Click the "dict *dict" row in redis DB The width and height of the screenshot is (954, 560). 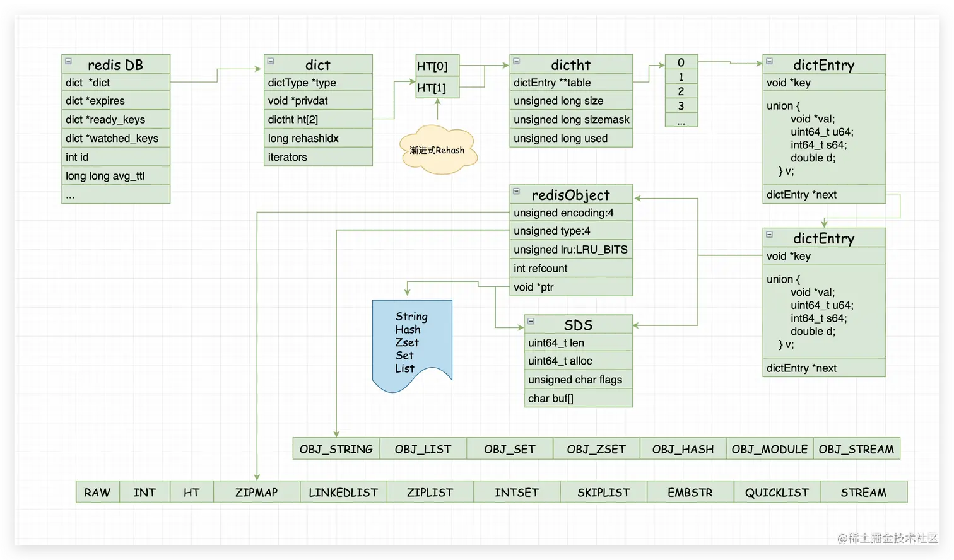(116, 83)
